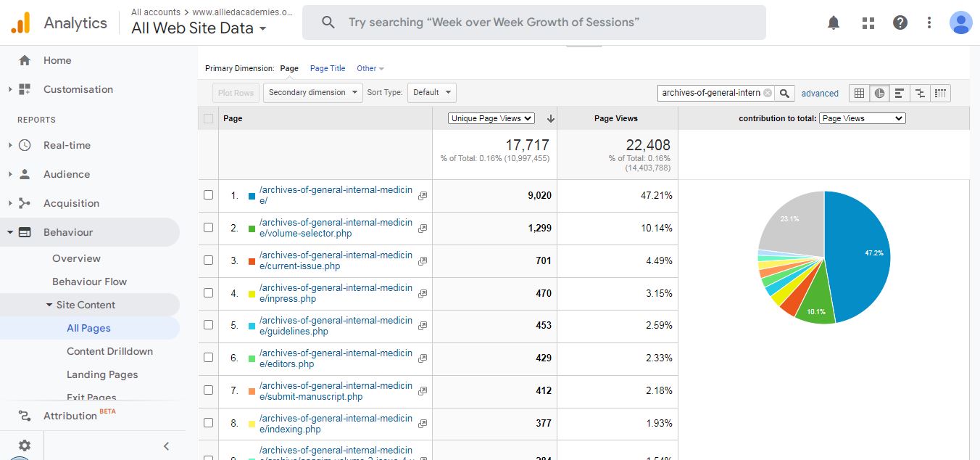Click the magnifier button beside table filter
Viewport: 980px width, 460px height.
784,93
